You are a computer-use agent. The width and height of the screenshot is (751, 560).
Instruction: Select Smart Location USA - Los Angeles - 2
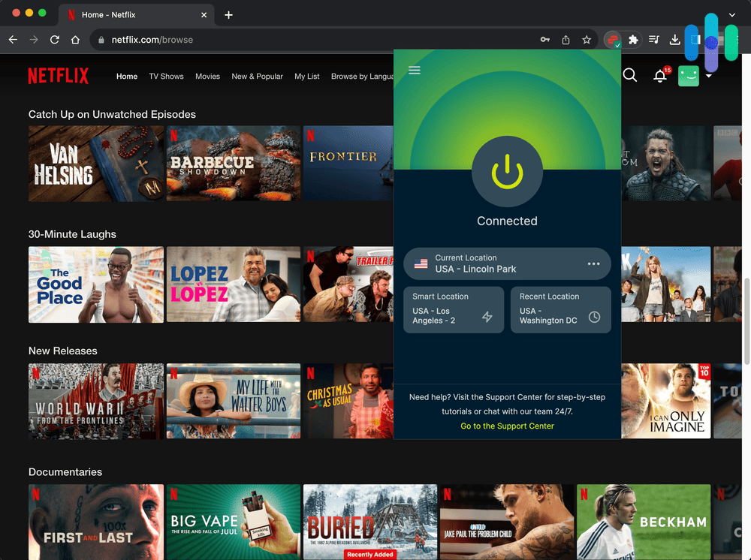click(454, 309)
